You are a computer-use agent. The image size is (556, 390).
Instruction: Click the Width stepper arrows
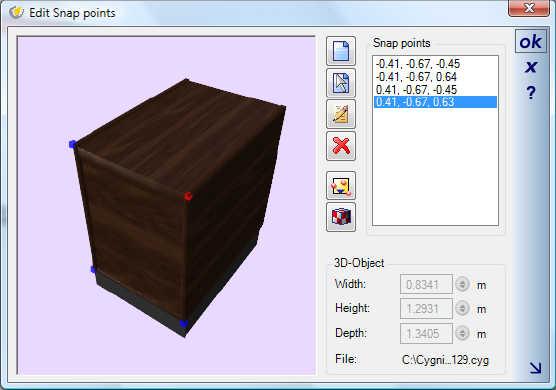[x=462, y=284]
